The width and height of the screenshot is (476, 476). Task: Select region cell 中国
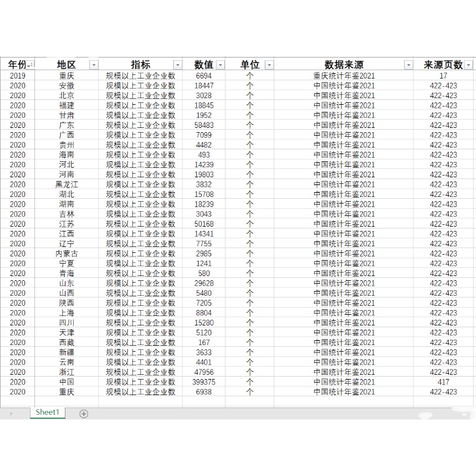coord(67,381)
